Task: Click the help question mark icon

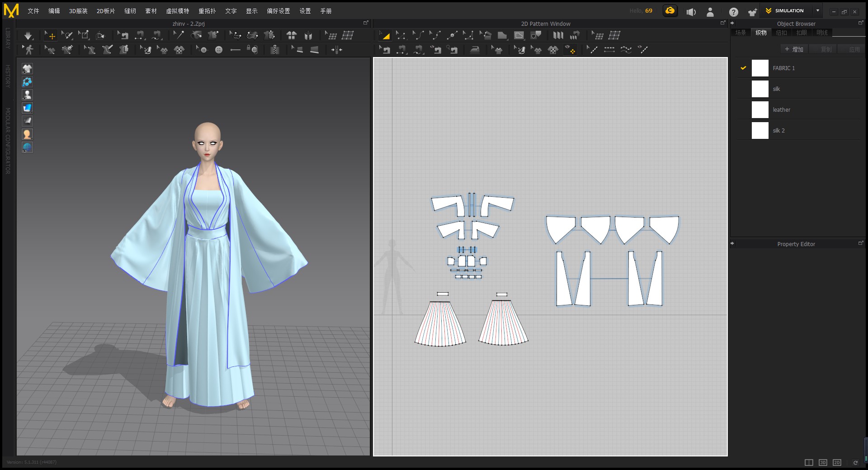Action: (x=733, y=12)
